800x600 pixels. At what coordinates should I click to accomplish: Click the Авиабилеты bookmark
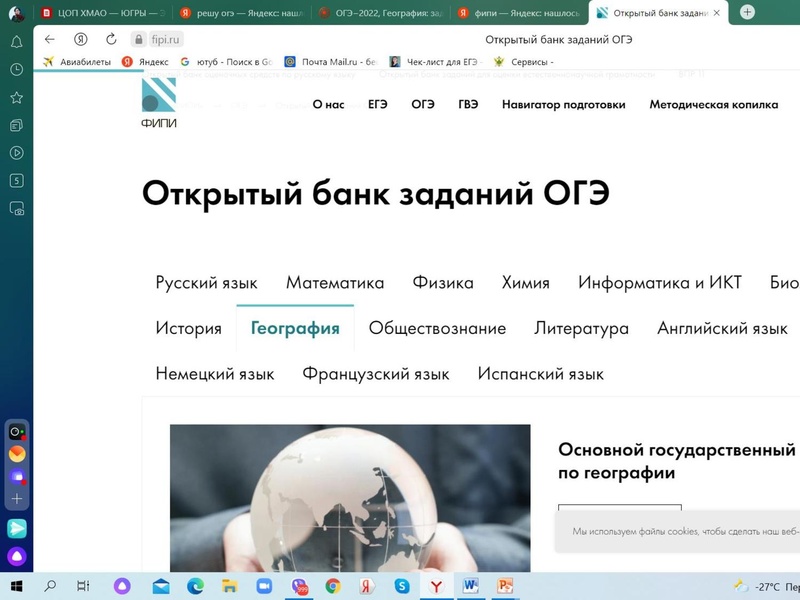point(78,61)
